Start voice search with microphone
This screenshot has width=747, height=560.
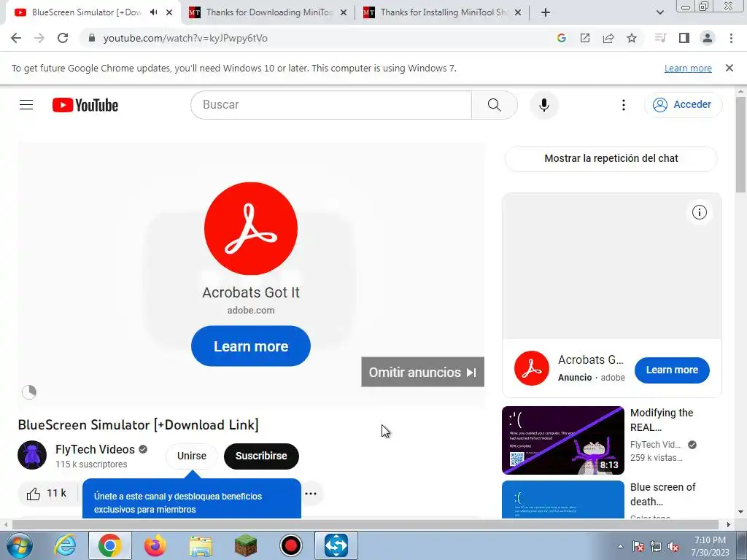click(x=543, y=105)
